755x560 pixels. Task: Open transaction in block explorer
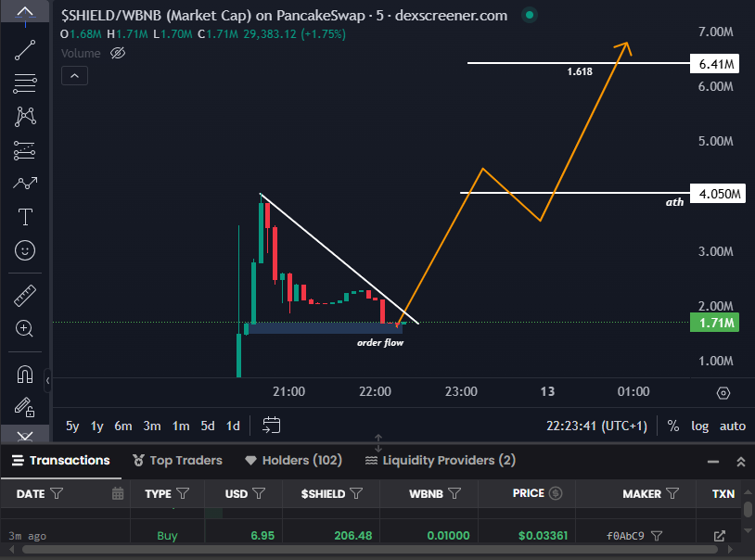(x=720, y=536)
